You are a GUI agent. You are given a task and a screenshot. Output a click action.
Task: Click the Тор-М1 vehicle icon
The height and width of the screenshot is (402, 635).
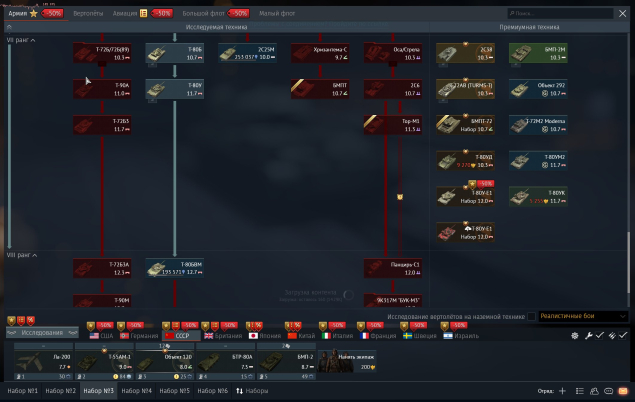[x=392, y=125]
